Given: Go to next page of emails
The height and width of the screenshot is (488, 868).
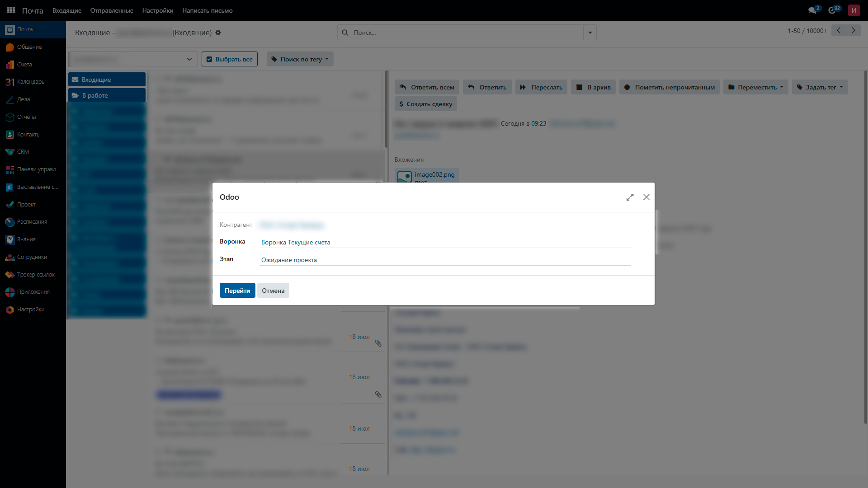Looking at the screenshot, I should pyautogui.click(x=853, y=30).
